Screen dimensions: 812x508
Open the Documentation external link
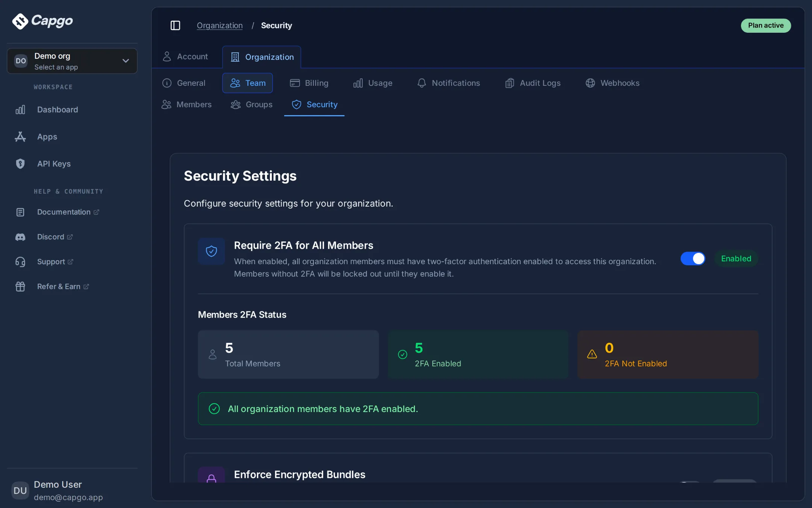point(68,212)
